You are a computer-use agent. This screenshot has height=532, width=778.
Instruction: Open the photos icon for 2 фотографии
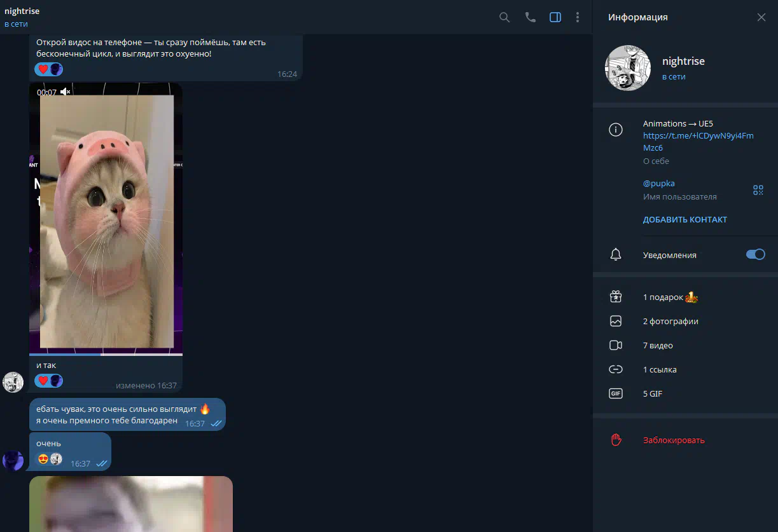point(616,321)
